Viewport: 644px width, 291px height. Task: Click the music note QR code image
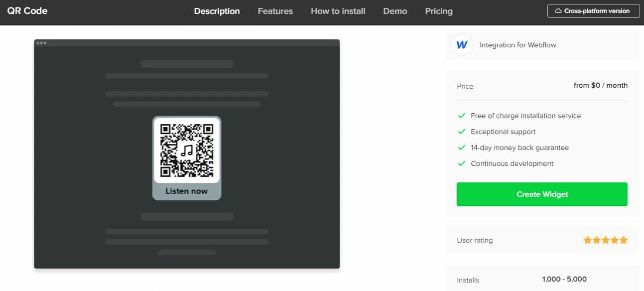tap(187, 150)
